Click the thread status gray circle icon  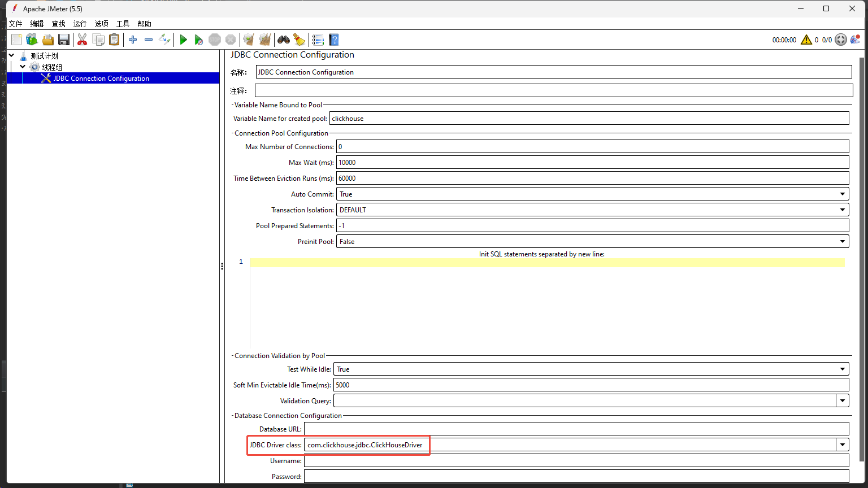(x=841, y=40)
